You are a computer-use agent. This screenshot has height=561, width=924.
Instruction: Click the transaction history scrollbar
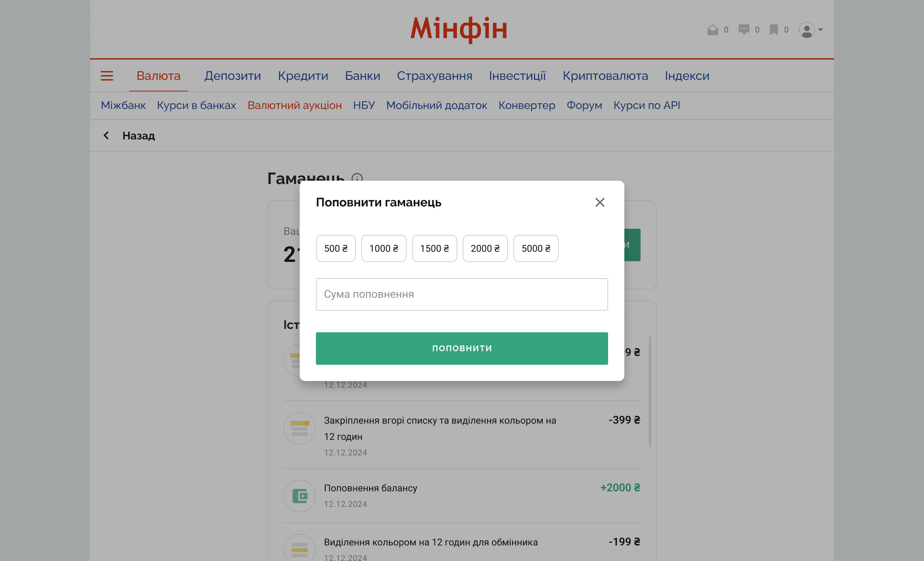pyautogui.click(x=650, y=391)
